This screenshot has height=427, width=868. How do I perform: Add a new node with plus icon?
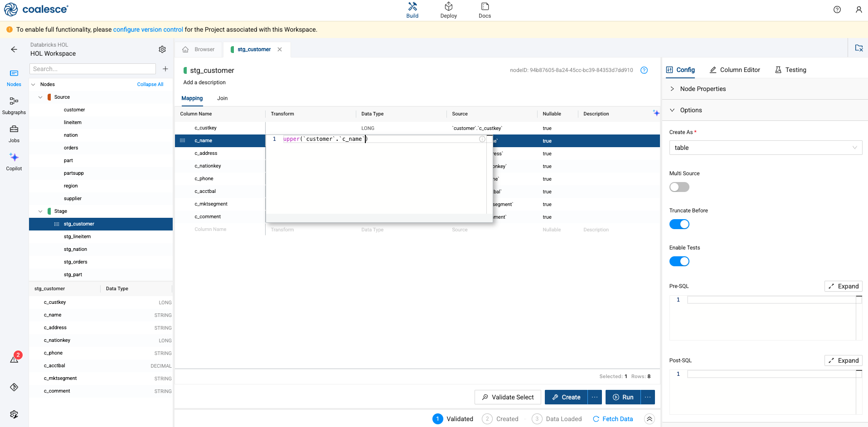pos(165,69)
